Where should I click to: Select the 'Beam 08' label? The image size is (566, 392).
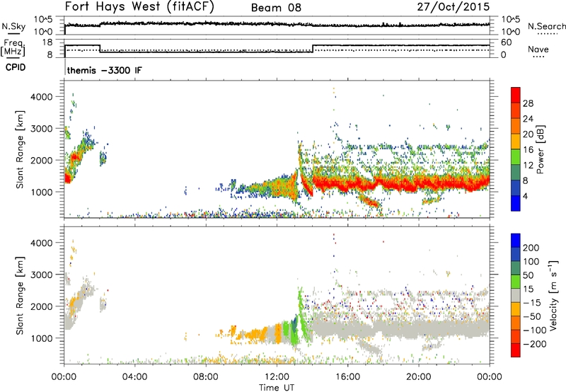click(x=276, y=8)
